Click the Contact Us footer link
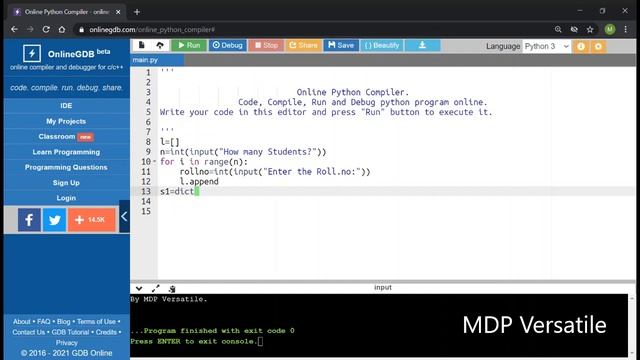 (29, 332)
